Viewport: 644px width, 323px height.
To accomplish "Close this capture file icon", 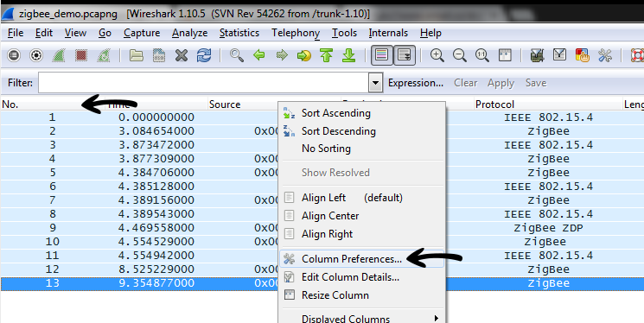I will click(x=182, y=55).
